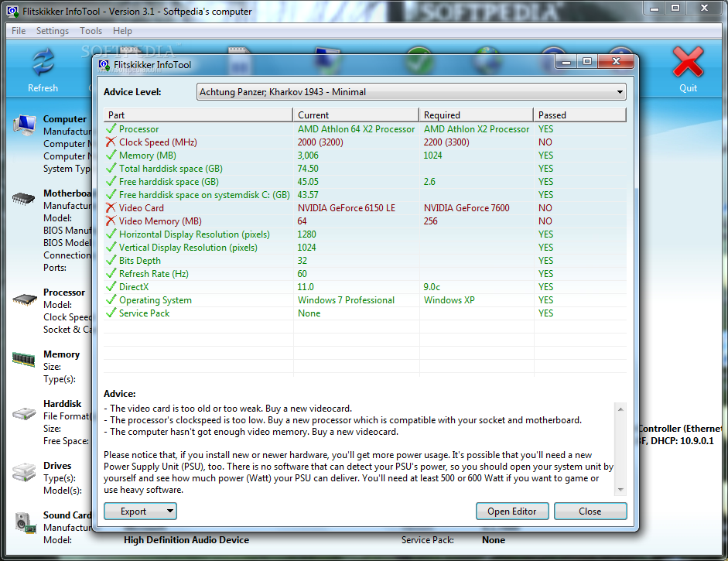Click the app icon in the dialog title bar

104,65
